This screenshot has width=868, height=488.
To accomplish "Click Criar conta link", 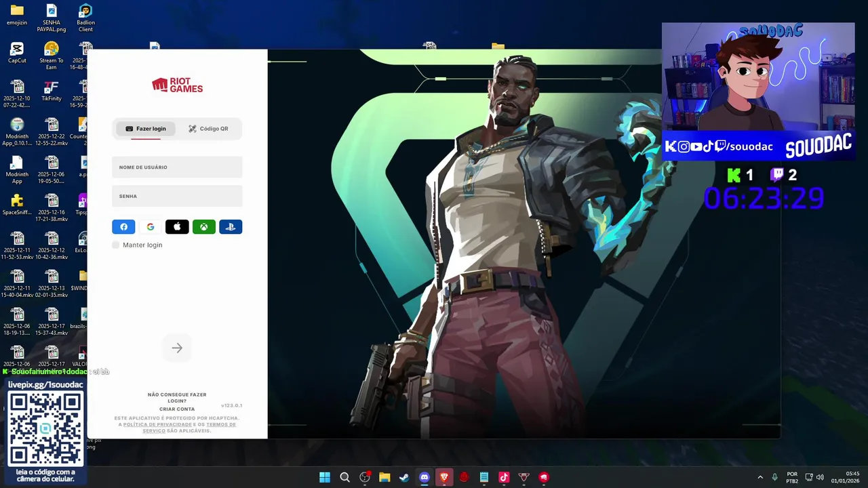I will [177, 409].
